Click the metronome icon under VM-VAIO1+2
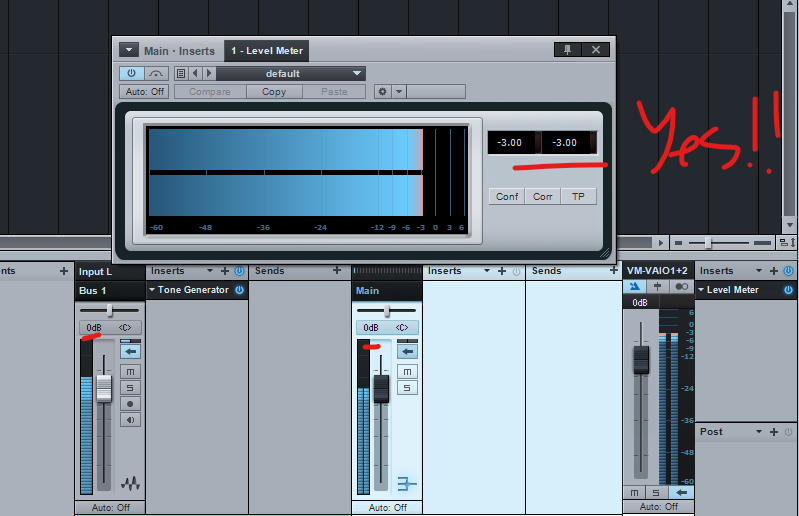This screenshot has height=516, width=799. pos(635,286)
